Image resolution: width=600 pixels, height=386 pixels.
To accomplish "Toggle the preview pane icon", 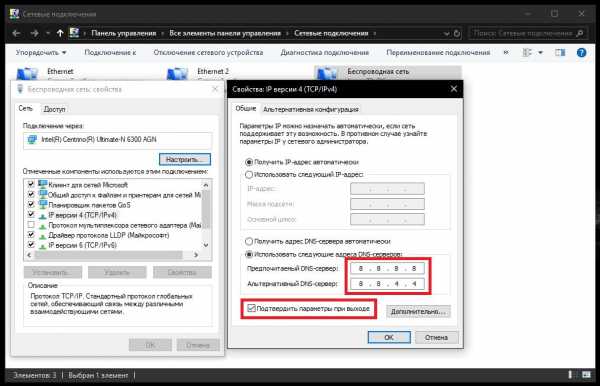I will point(560,52).
